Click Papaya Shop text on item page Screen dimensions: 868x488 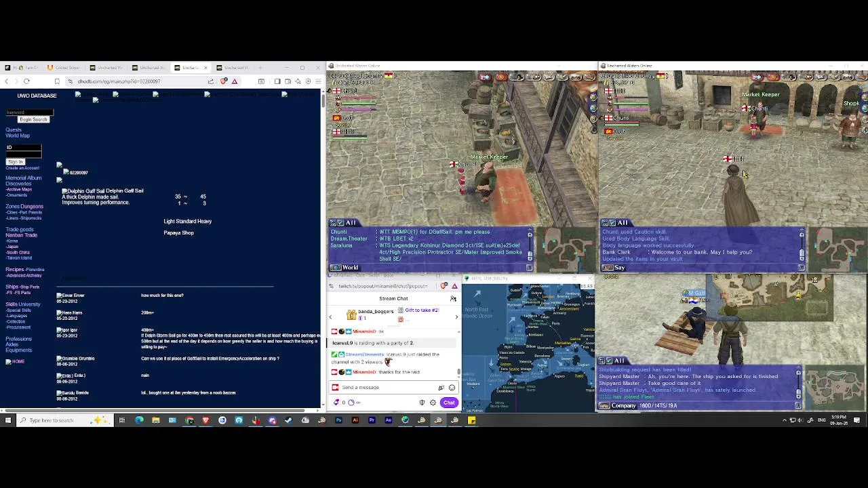pyautogui.click(x=178, y=233)
